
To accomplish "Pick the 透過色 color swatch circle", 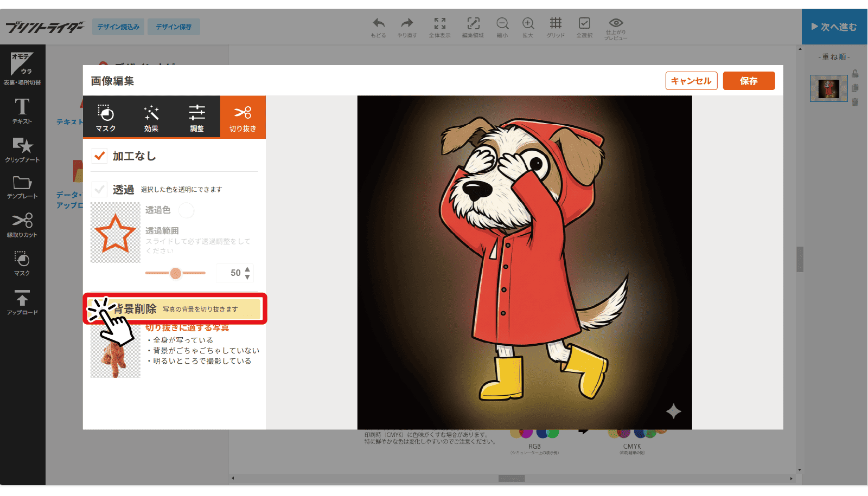I will pos(186,210).
